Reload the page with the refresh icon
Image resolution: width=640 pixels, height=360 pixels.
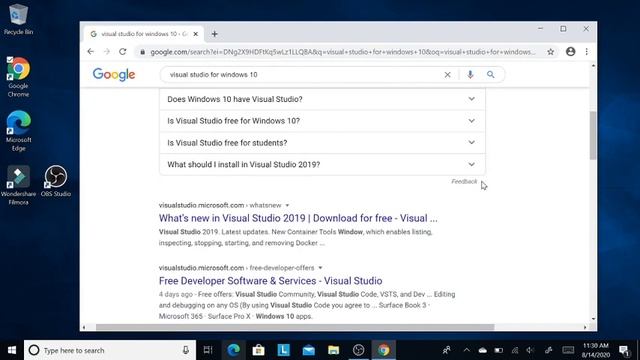point(123,52)
